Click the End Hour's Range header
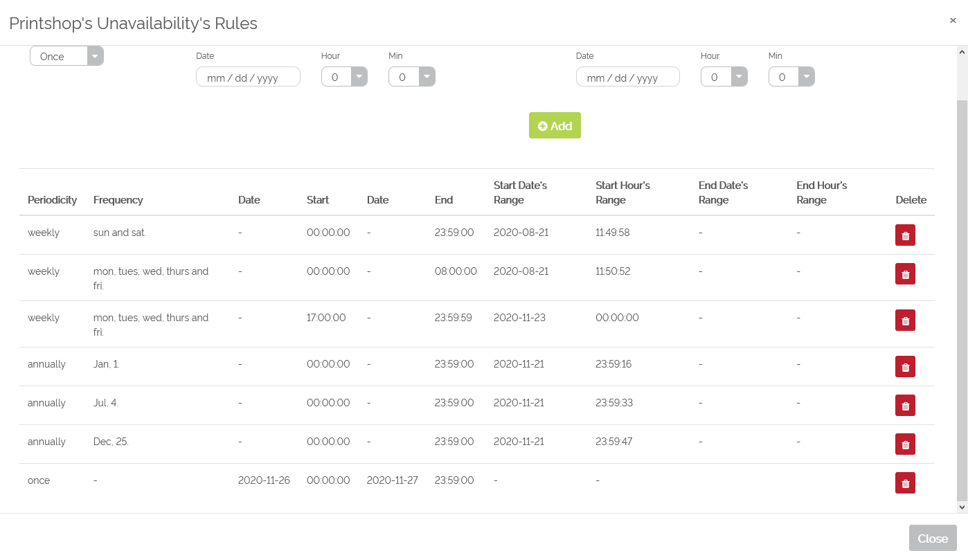The image size is (968, 560). pyautogui.click(x=822, y=192)
